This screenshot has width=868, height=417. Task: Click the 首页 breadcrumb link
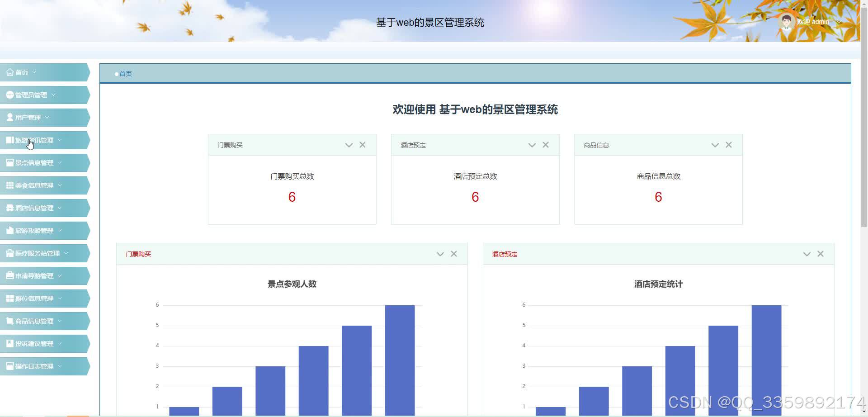(x=126, y=74)
